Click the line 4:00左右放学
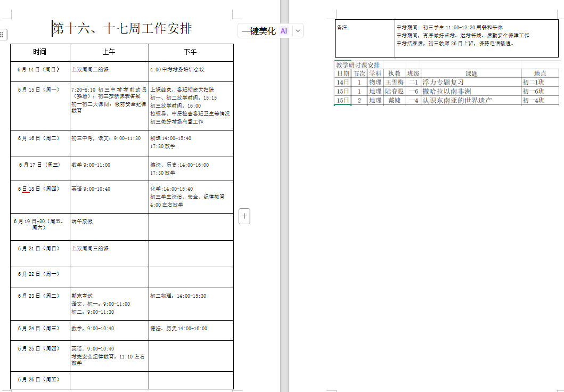This screenshot has height=392, width=564. (x=167, y=205)
